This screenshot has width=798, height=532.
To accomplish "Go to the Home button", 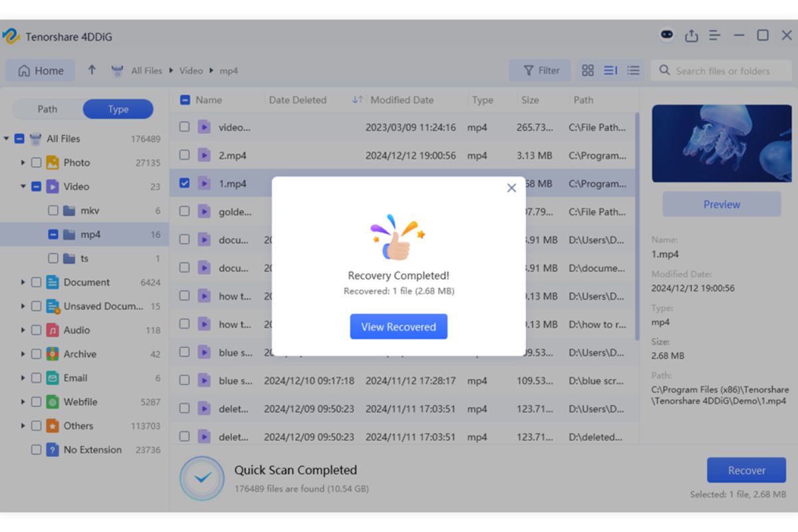I will (41, 70).
